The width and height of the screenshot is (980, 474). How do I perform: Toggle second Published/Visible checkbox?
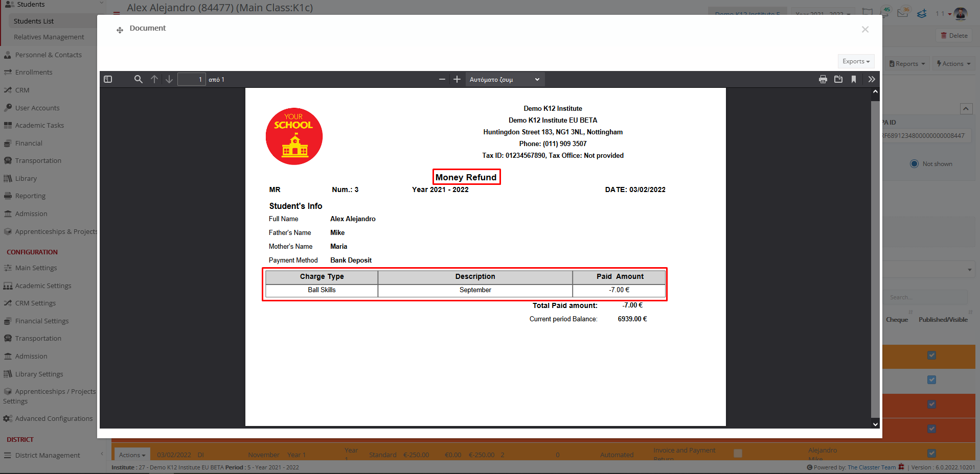[x=932, y=380]
